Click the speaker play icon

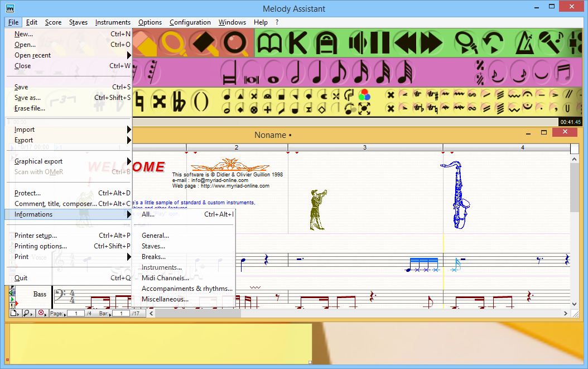(x=358, y=44)
